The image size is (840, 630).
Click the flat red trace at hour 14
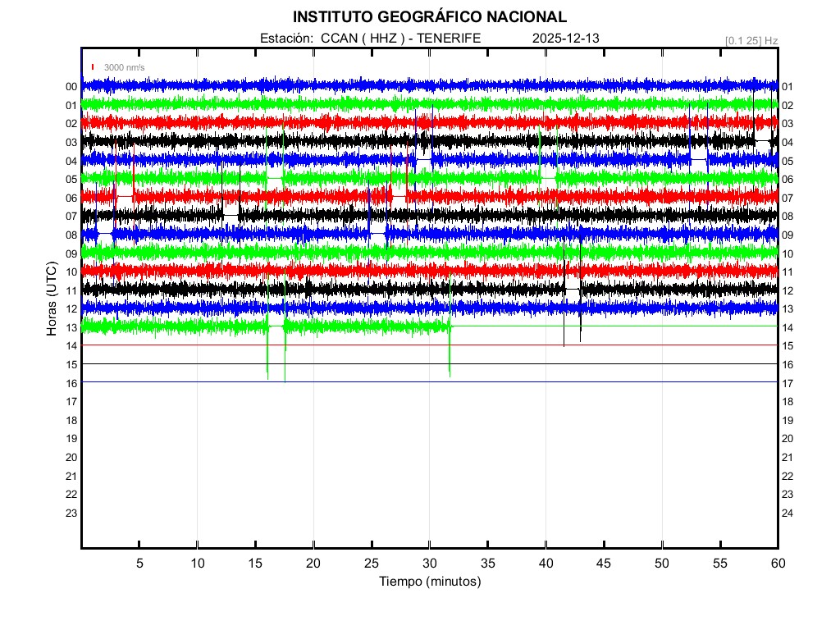pyautogui.click(x=328, y=345)
